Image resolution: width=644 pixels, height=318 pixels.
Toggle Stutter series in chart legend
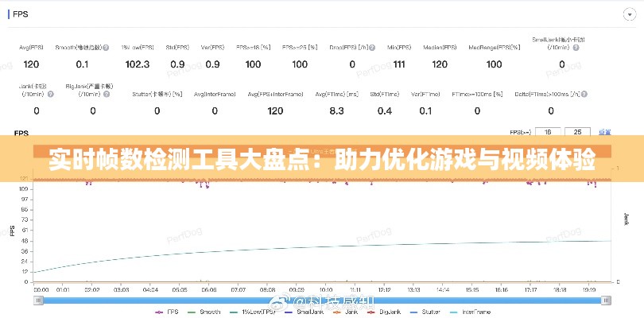(425, 312)
